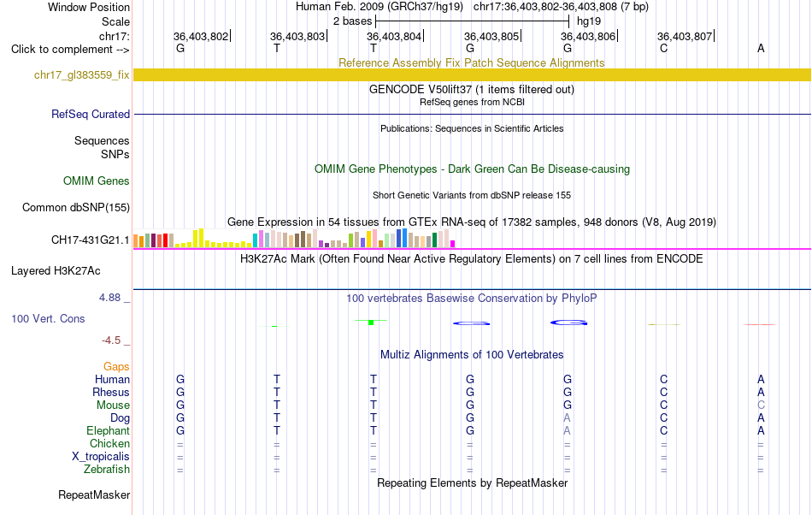This screenshot has height=515, width=812.
Task: Select the Common dbSNP(155) track label
Action: click(75, 207)
